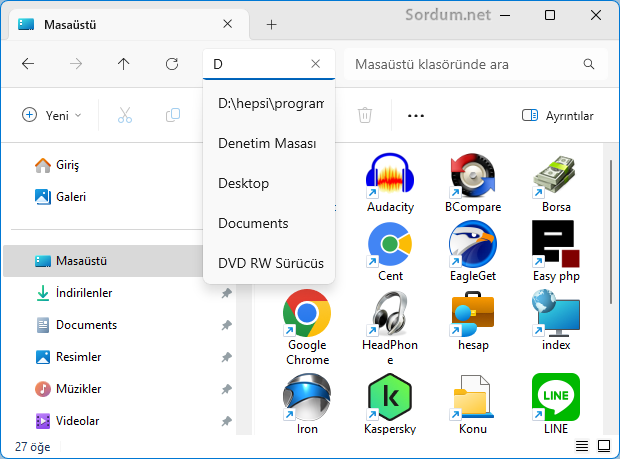Open the three-dot more options menu
This screenshot has height=459, width=620.
click(x=416, y=116)
